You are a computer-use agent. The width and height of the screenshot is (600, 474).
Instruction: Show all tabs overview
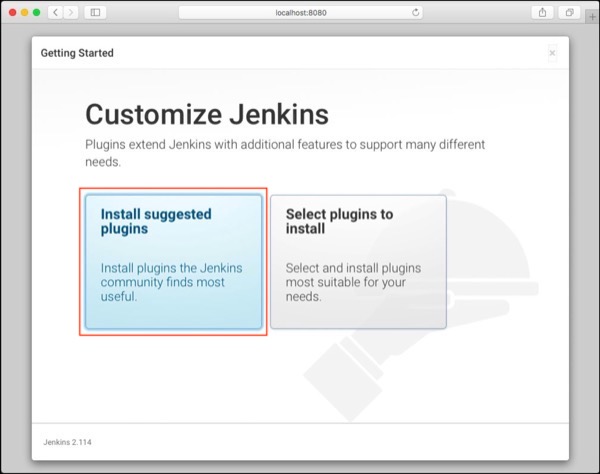pos(569,13)
